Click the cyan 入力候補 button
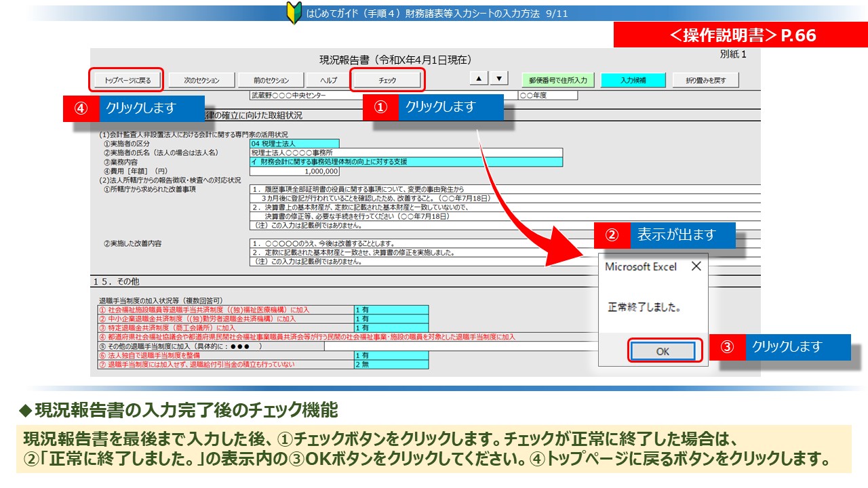Screen dimensions: 868x488 click(x=633, y=80)
